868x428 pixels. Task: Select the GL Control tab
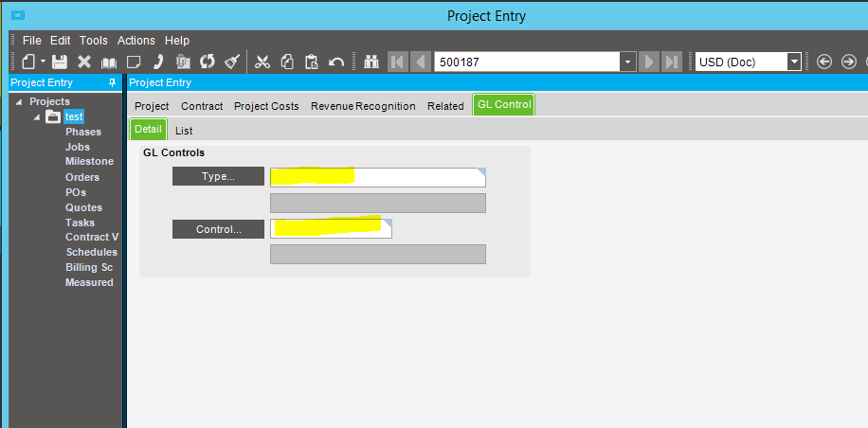(x=504, y=104)
